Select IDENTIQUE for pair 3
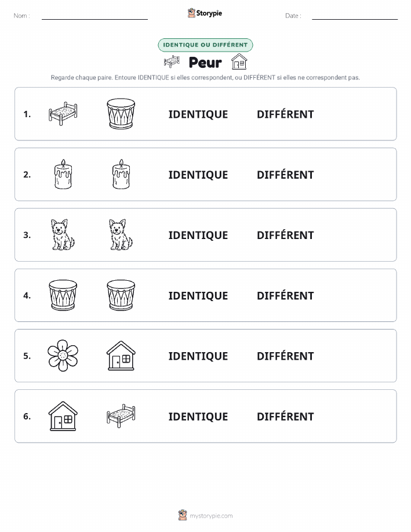 tap(198, 235)
